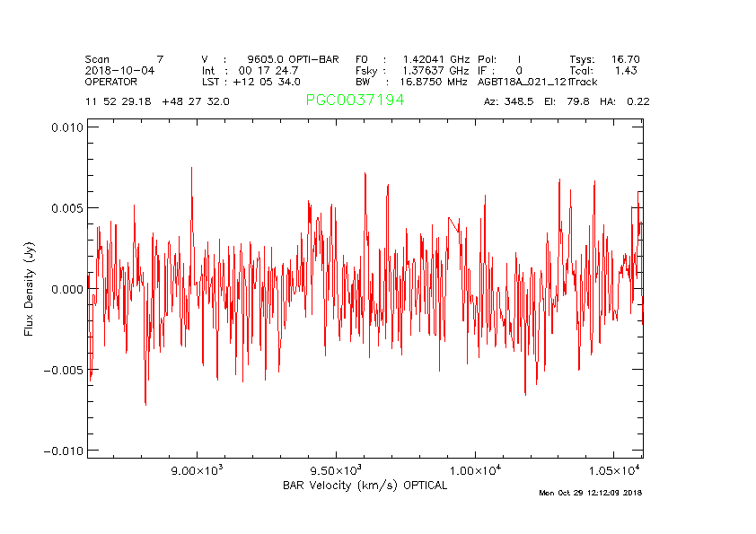
Task: Click the −0.010 y-axis tick label
Action: [x=62, y=451]
